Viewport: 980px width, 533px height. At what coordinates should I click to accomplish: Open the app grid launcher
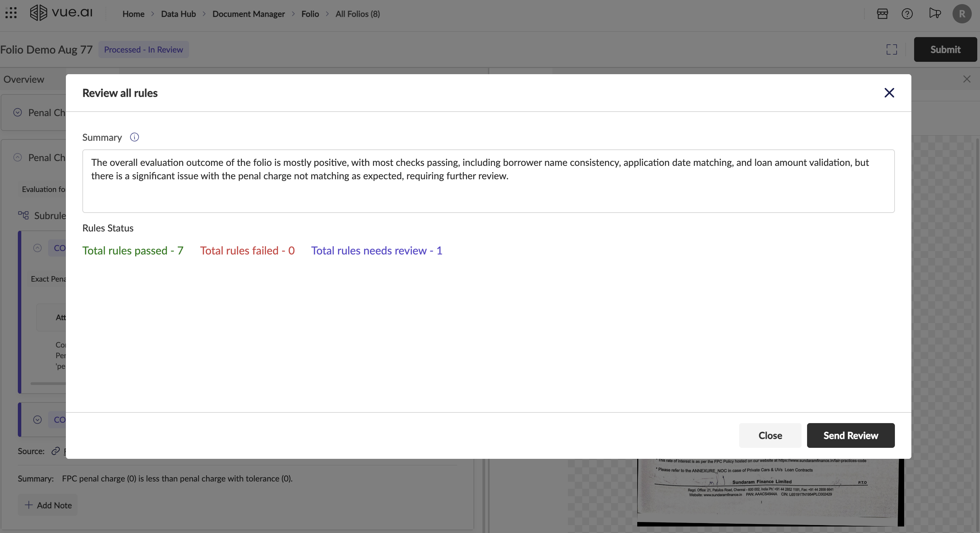pos(11,13)
